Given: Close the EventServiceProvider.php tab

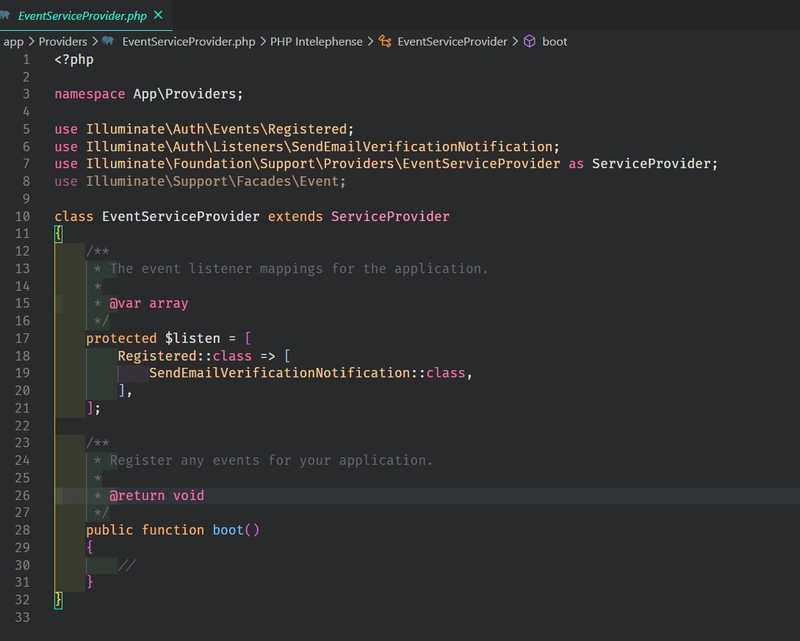Looking at the screenshot, I should click(158, 15).
